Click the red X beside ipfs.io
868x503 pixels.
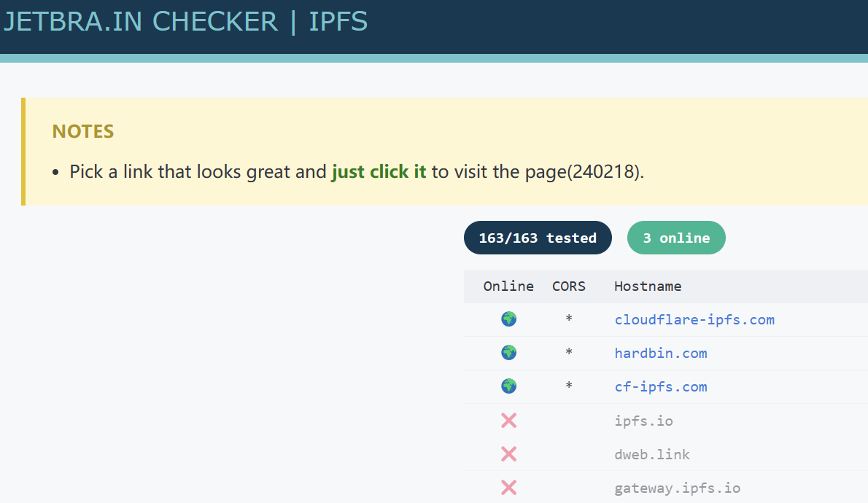pyautogui.click(x=508, y=421)
